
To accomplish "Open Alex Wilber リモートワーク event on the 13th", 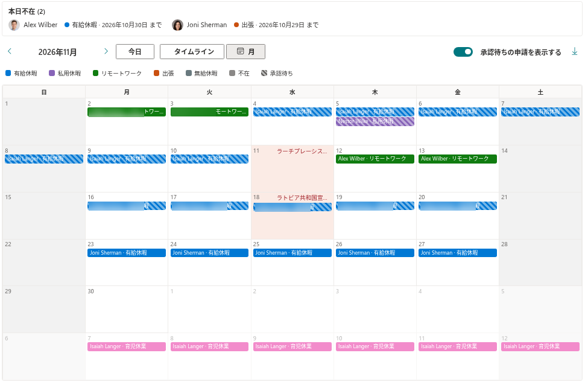I will point(458,159).
